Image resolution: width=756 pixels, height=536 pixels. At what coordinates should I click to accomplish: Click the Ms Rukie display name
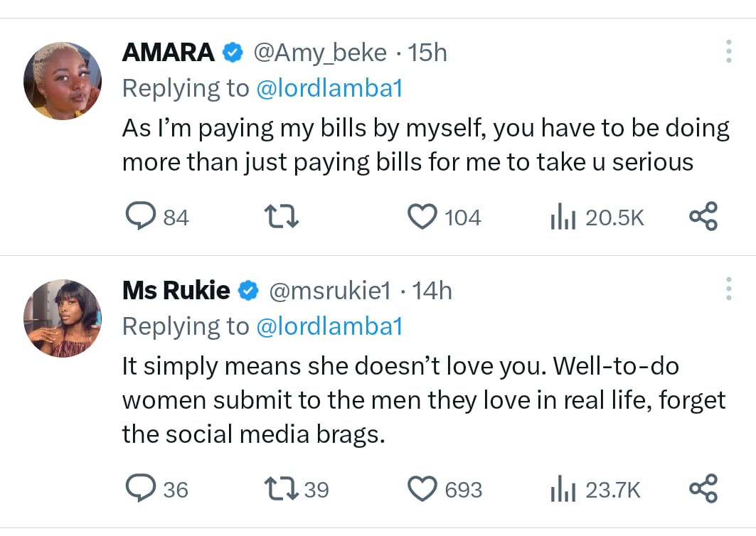[x=176, y=290]
